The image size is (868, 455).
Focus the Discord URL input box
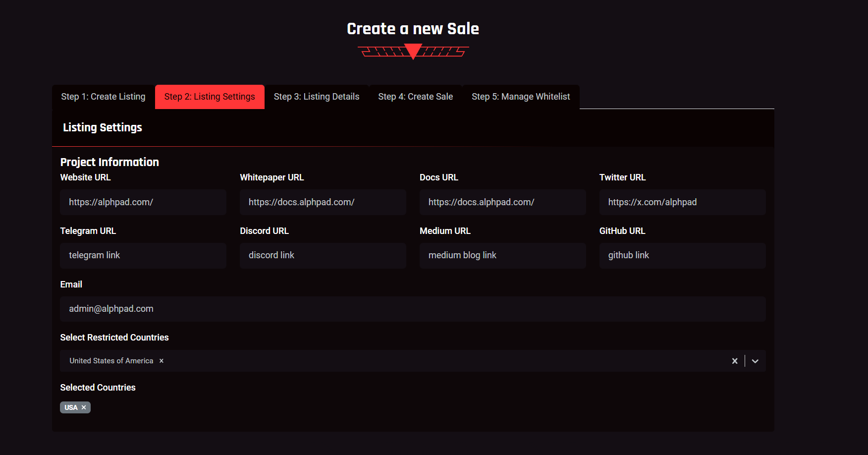pyautogui.click(x=323, y=255)
